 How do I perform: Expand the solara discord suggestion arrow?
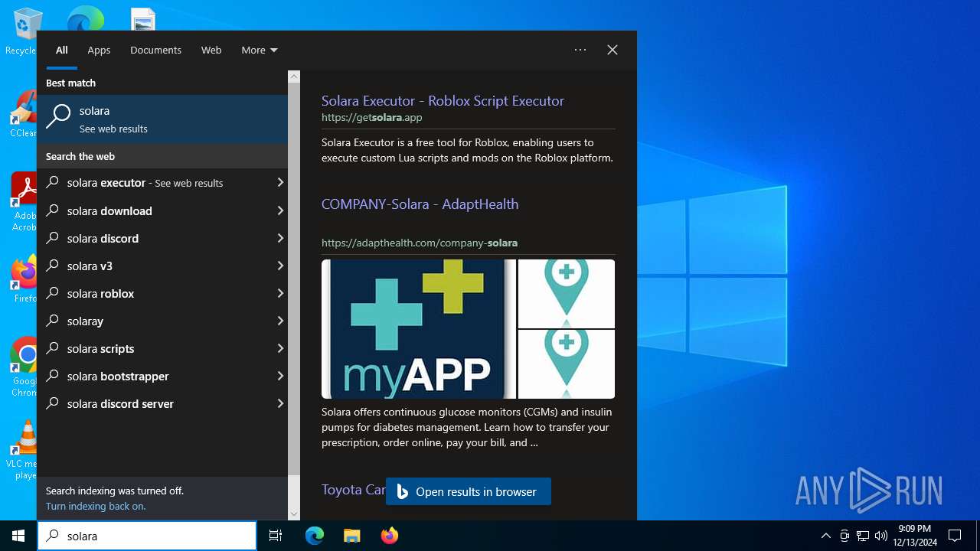(280, 238)
